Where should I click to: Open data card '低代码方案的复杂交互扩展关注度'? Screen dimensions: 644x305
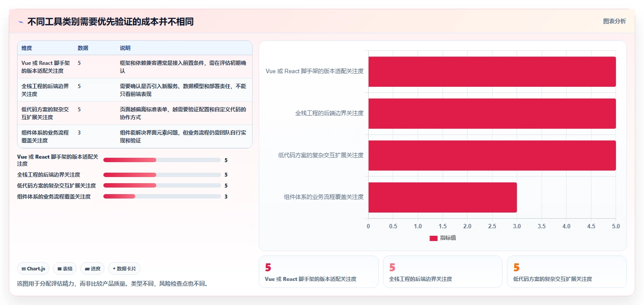(x=567, y=272)
